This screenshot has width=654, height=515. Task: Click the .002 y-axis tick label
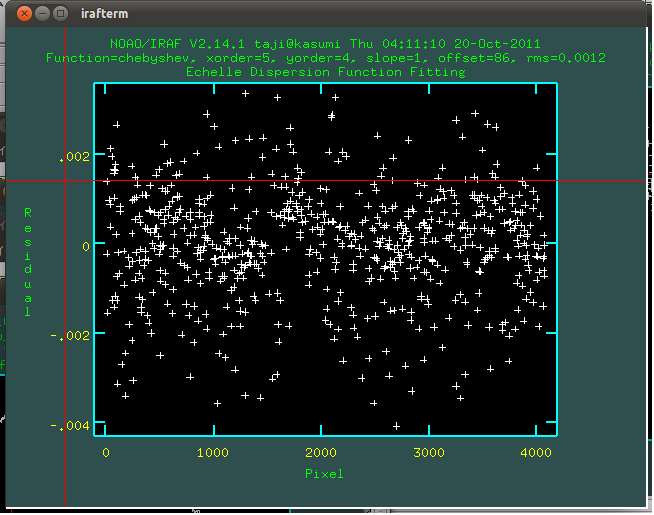74,157
